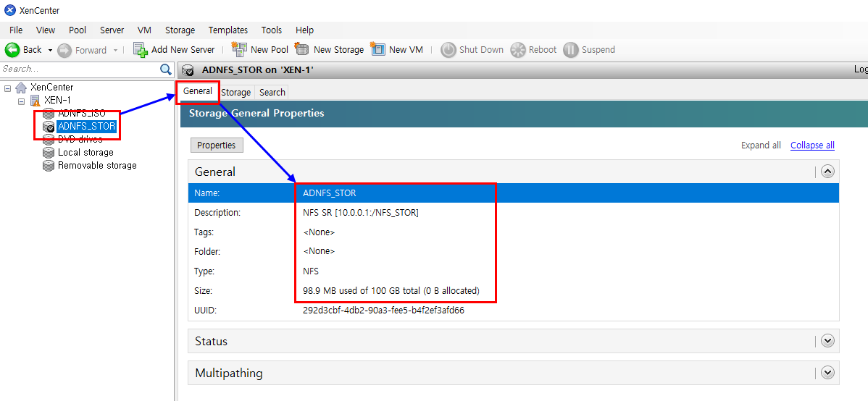Viewport: 868px width, 401px height.
Task: Click the Collapse all link
Action: (812, 145)
